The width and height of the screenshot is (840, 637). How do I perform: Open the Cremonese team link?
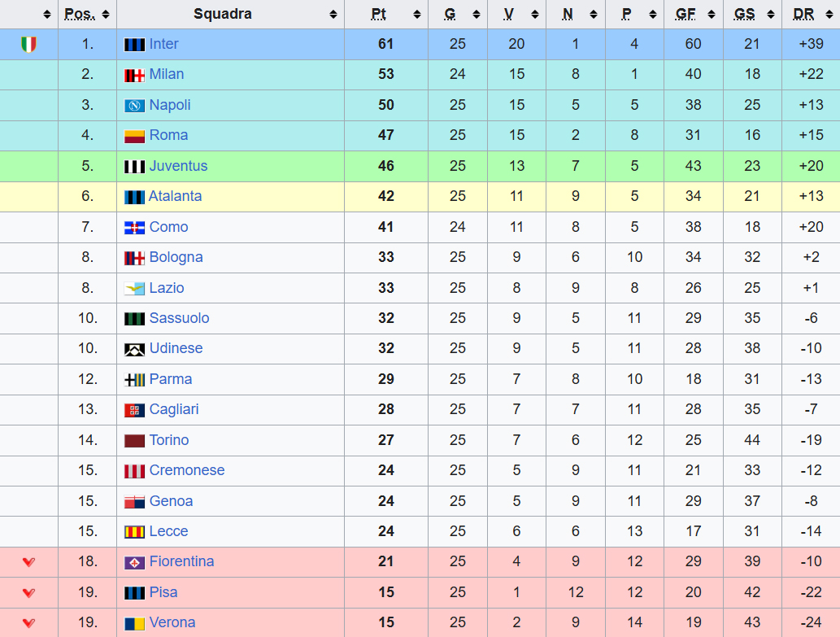(x=187, y=470)
